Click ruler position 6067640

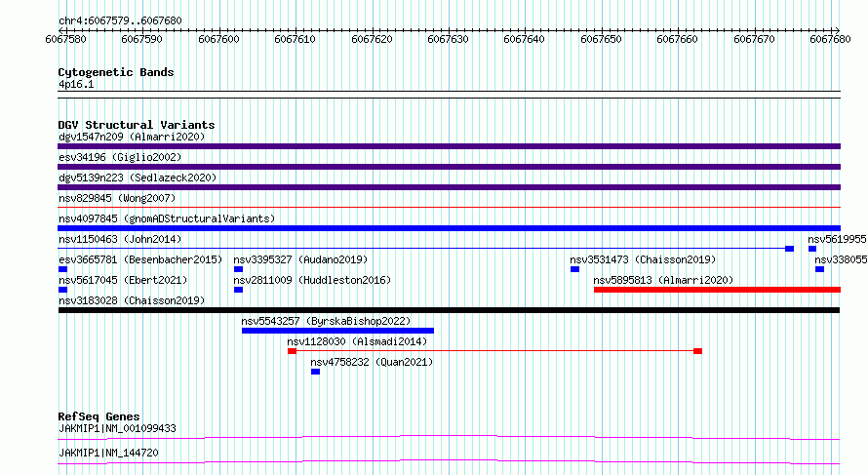point(525,39)
